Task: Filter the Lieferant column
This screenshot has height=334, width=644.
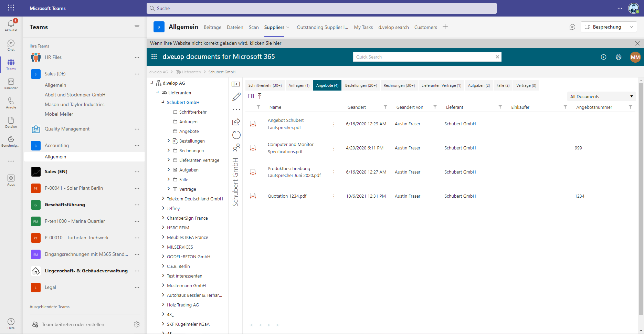Action: point(500,107)
